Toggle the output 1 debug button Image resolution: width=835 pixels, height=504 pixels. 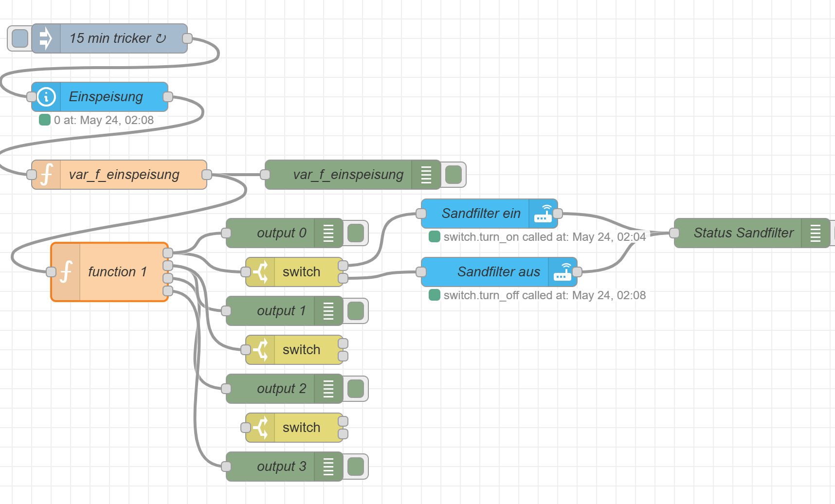[356, 311]
